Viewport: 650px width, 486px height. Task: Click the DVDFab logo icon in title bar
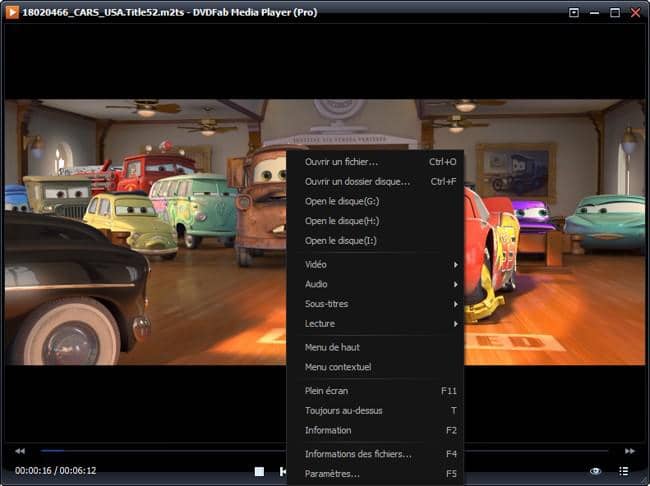click(x=12, y=12)
